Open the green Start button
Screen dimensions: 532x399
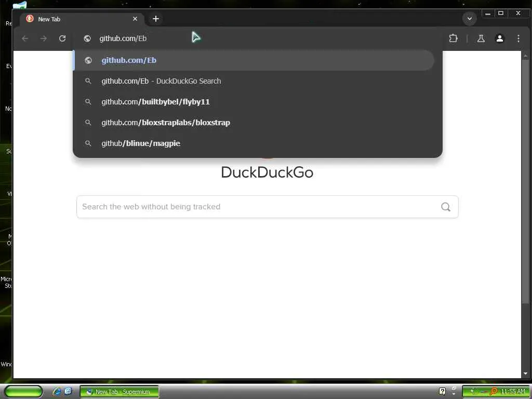pyautogui.click(x=24, y=391)
